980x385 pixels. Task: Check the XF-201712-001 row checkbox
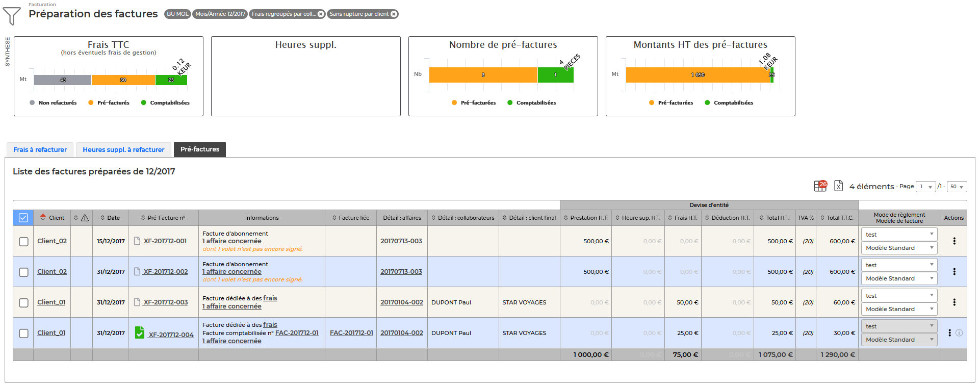pyautogui.click(x=23, y=241)
